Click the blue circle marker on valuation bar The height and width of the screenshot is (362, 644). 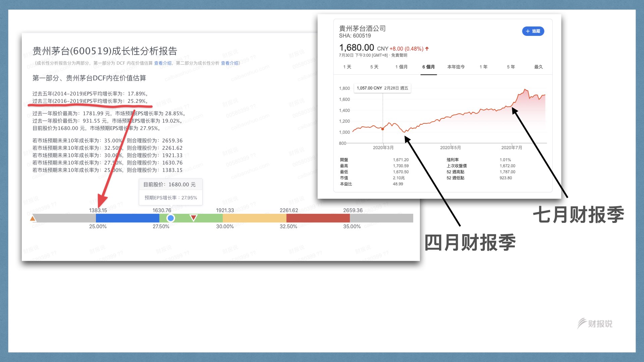tap(170, 218)
